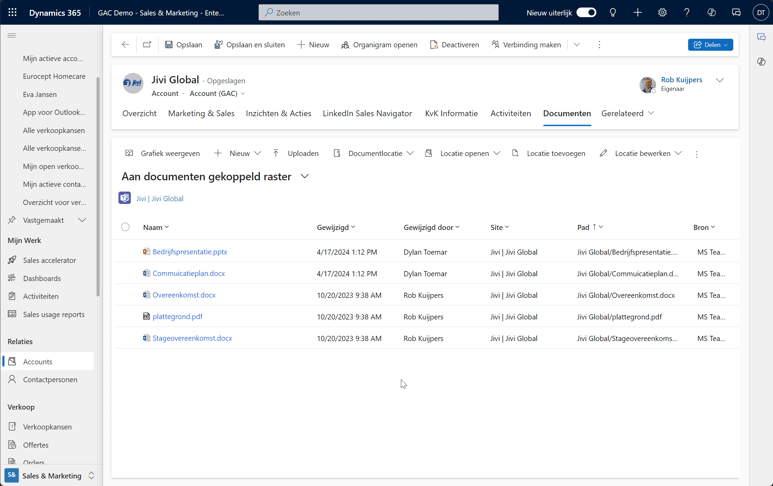Image resolution: width=773 pixels, height=486 pixels.
Task: Click the Accounts icon in sidebar
Action: (12, 361)
